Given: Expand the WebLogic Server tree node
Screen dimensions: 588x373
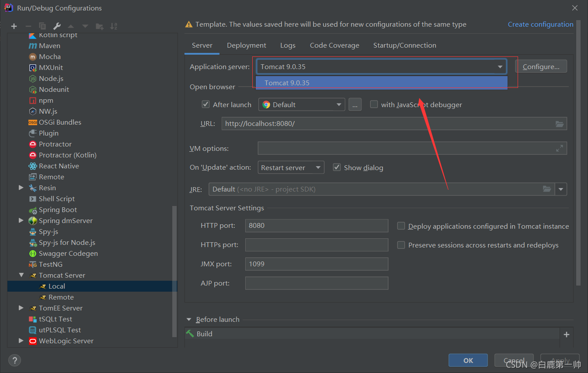Looking at the screenshot, I should tap(21, 341).
